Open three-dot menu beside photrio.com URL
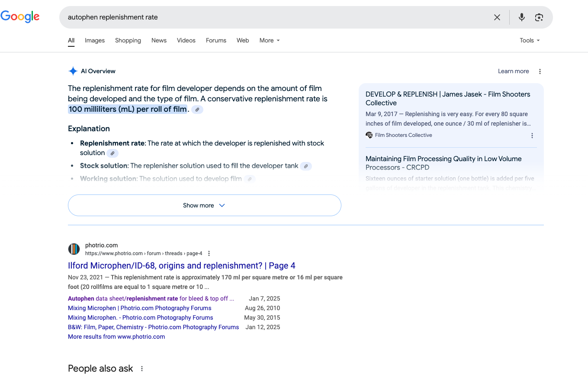This screenshot has height=379, width=588. [x=209, y=253]
